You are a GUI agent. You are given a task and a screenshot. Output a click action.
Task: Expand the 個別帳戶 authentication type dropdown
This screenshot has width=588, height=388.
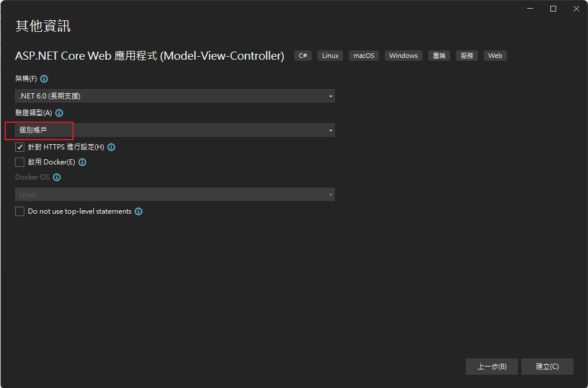174,130
